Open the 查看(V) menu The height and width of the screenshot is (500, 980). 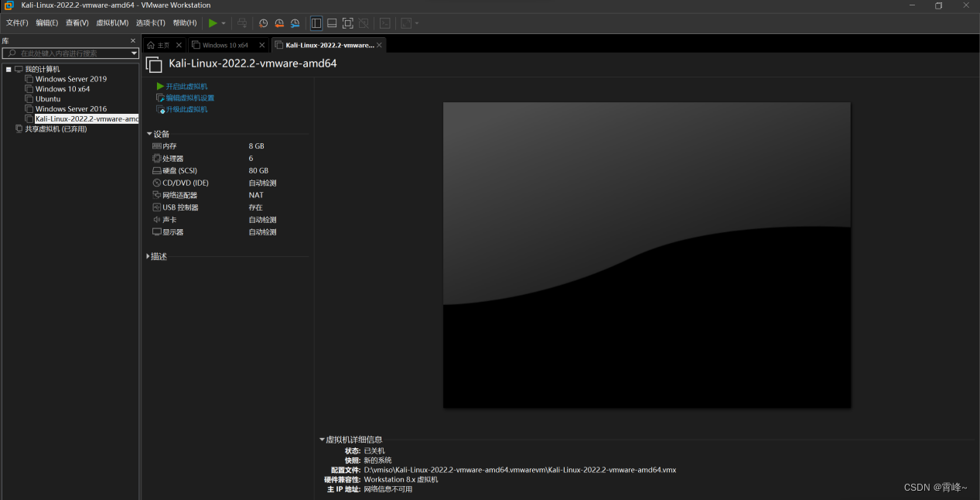click(77, 23)
